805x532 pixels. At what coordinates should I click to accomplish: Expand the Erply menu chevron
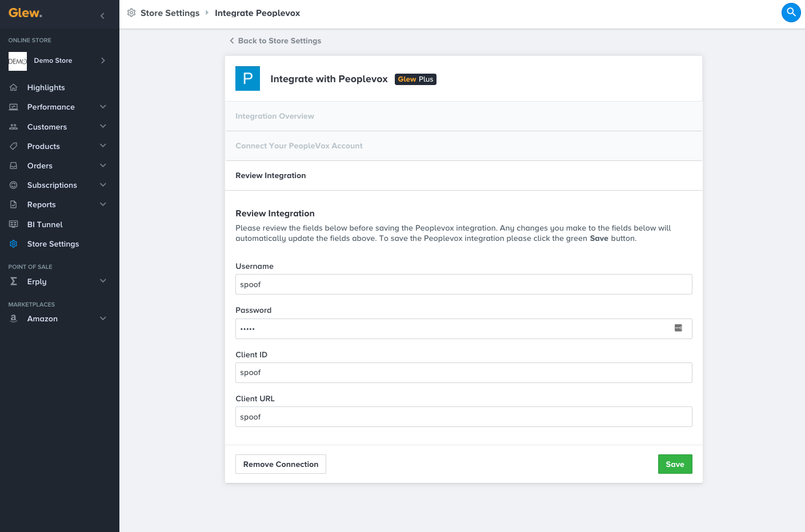[x=103, y=281]
